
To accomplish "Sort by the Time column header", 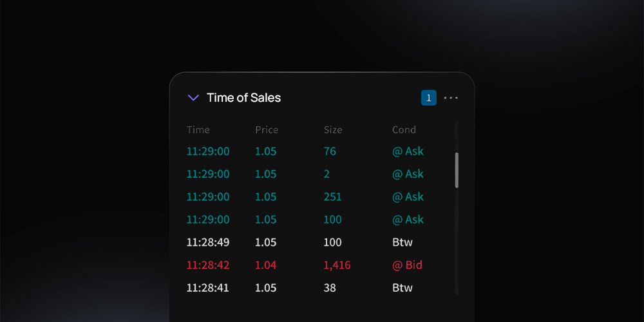I will point(198,130).
